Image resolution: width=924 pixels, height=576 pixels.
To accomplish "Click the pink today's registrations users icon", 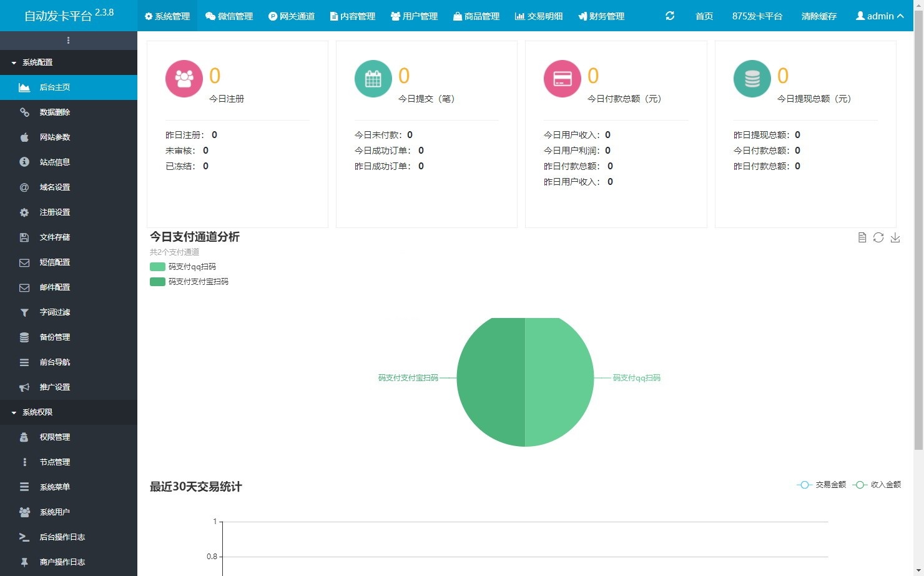I will click(x=184, y=79).
